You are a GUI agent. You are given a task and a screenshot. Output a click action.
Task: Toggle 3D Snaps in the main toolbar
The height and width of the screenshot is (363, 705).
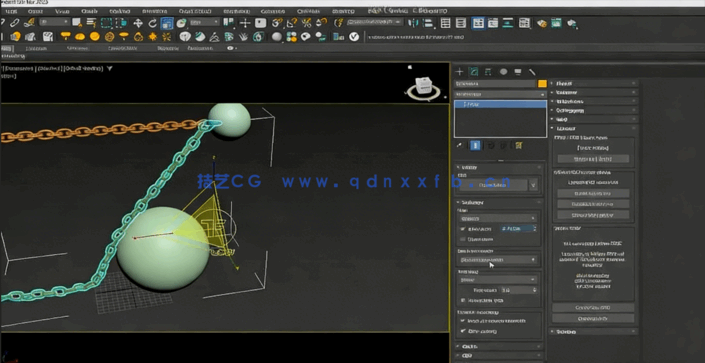(278, 22)
